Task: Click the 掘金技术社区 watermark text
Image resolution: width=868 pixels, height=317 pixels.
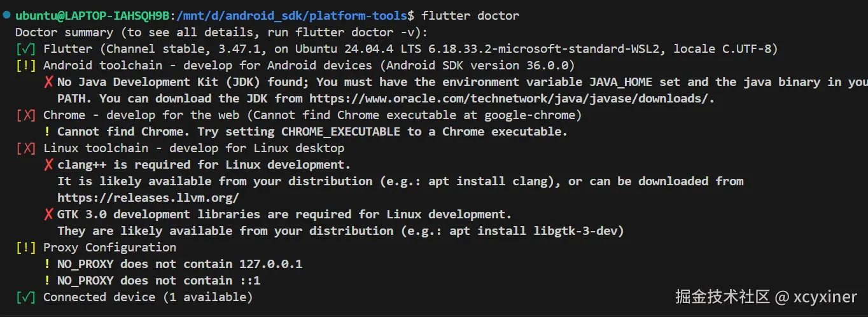Action: pos(723,297)
